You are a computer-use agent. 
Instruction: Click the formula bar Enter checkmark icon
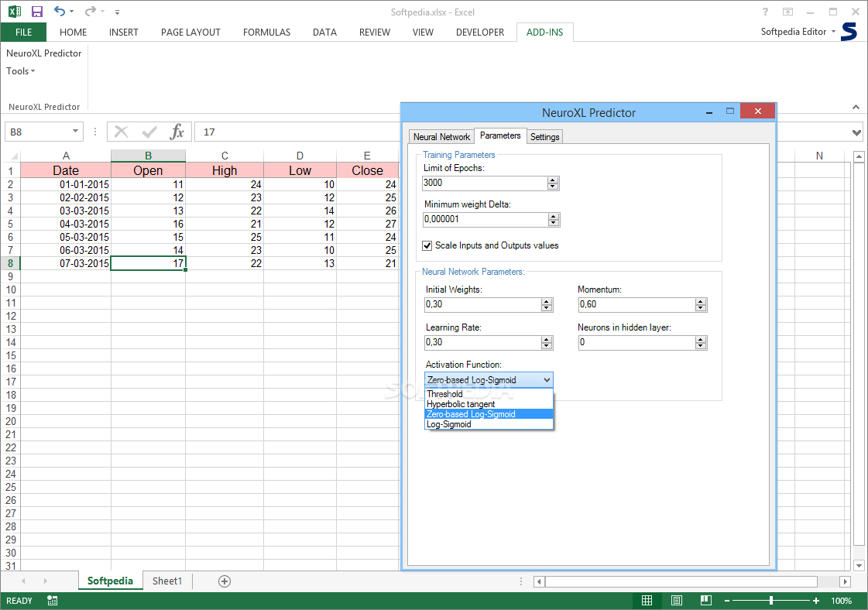tap(149, 132)
